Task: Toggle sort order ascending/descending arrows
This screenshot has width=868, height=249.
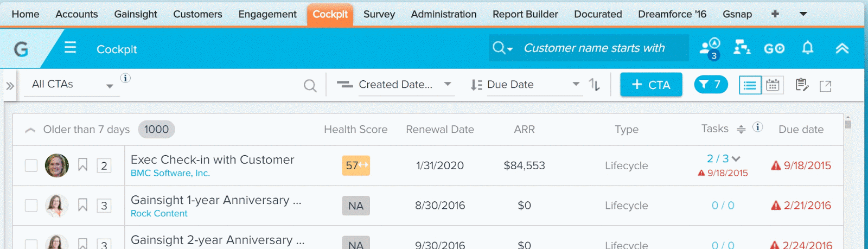Action: 595,85
